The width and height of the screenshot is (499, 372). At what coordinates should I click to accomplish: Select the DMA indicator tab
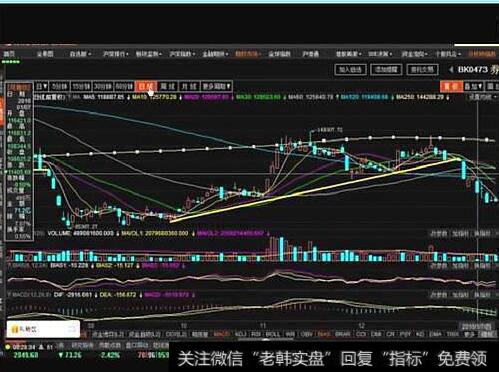pyautogui.click(x=435, y=334)
